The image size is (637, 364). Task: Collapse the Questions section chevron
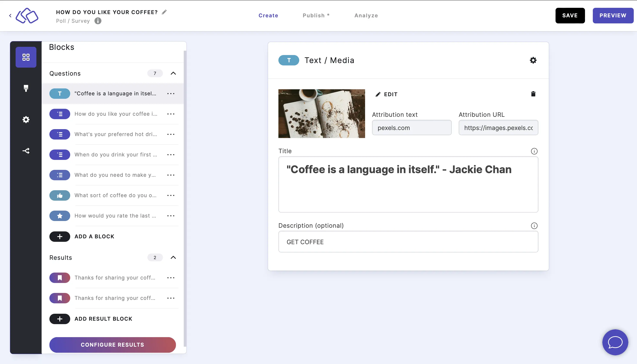tap(173, 73)
